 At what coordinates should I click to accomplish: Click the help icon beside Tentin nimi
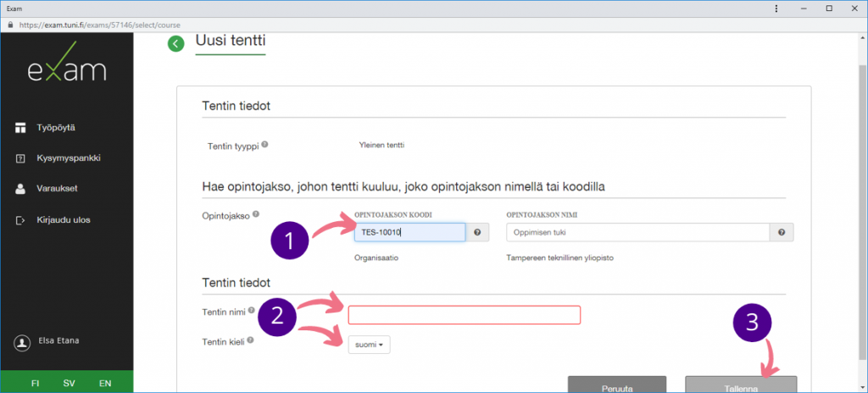pyautogui.click(x=253, y=311)
